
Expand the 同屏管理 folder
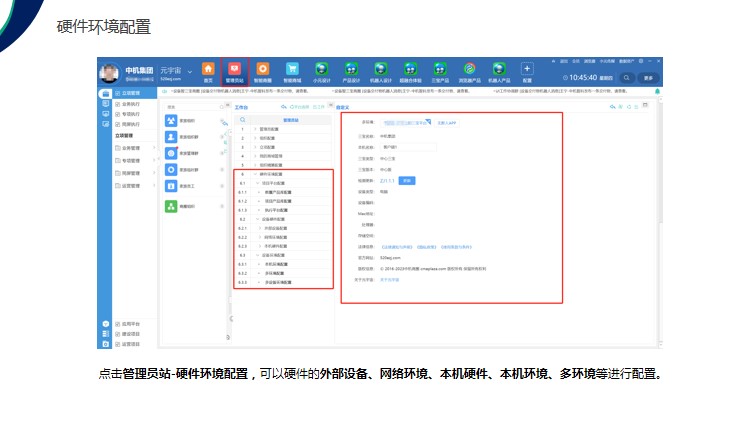pyautogui.click(x=154, y=173)
